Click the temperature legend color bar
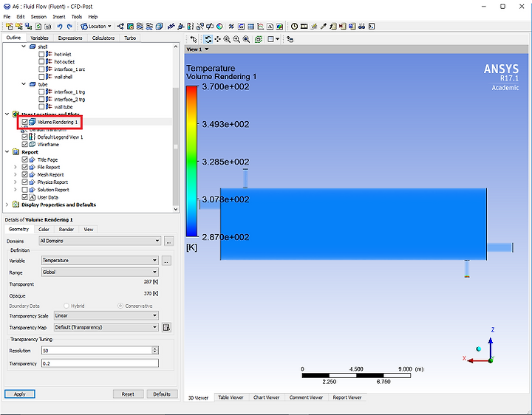 click(x=191, y=162)
